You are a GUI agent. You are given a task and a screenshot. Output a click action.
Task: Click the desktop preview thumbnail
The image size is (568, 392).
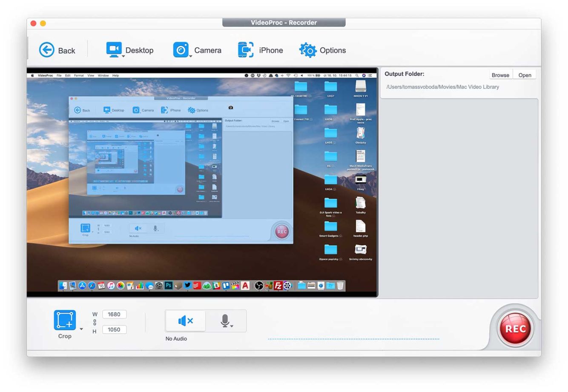coord(202,182)
